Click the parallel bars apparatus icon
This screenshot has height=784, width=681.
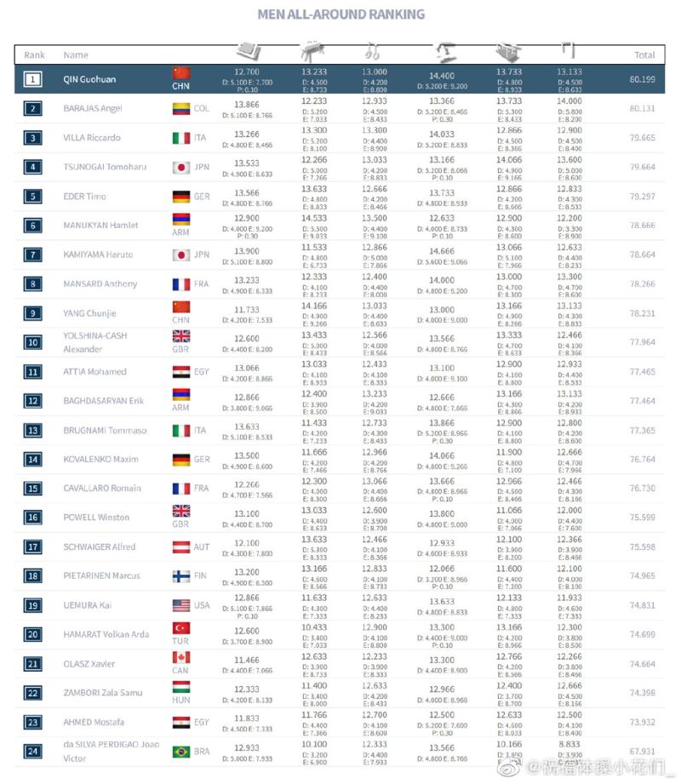click(x=508, y=49)
